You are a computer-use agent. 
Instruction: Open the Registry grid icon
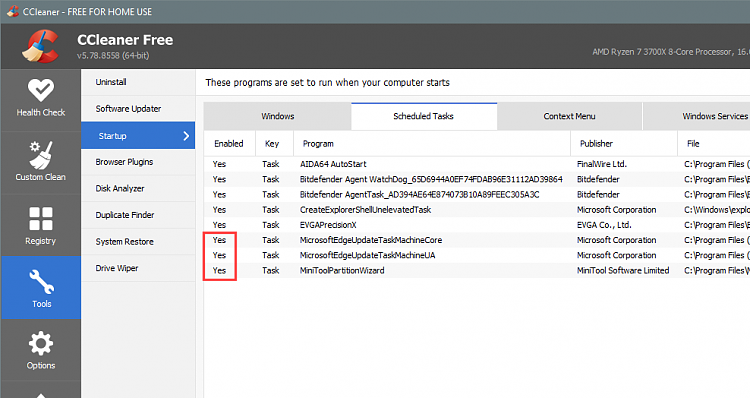point(41,219)
